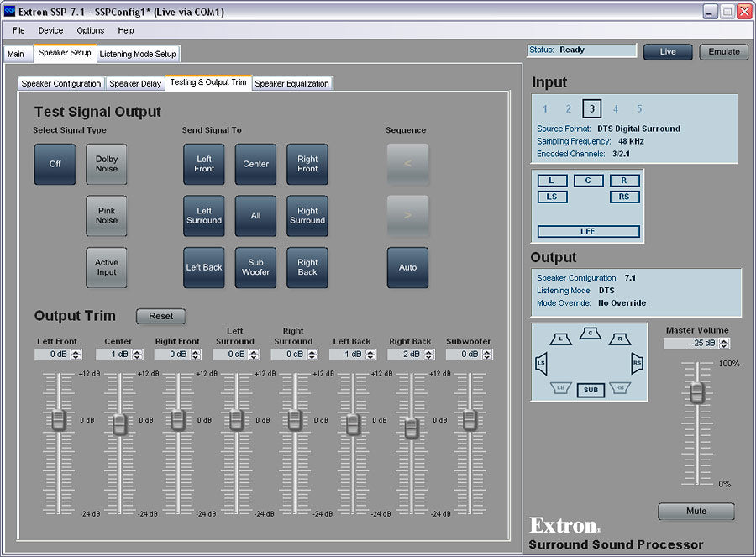Turn on Dolby Noise test signal
This screenshot has height=557, width=756.
tap(107, 164)
